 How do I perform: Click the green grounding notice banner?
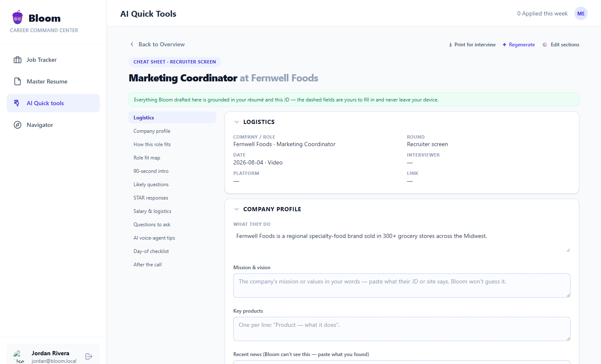point(354,99)
